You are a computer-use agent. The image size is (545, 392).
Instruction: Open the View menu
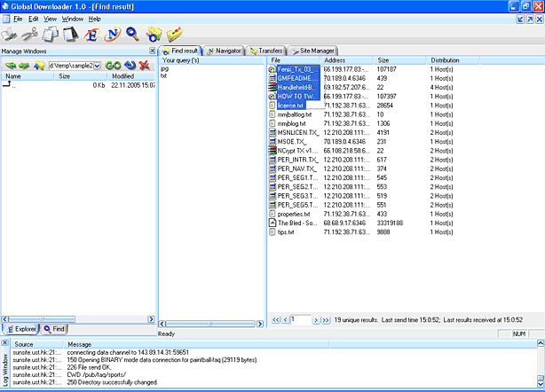tap(50, 20)
